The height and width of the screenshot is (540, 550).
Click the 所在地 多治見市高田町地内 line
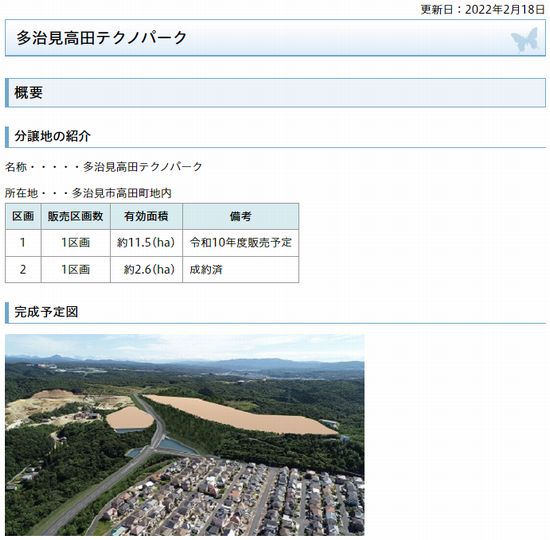point(88,193)
